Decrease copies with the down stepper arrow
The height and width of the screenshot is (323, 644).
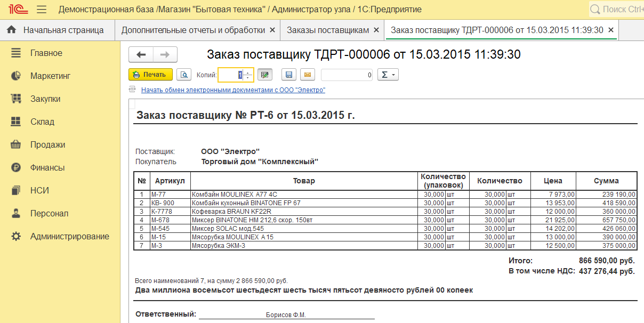tap(248, 78)
